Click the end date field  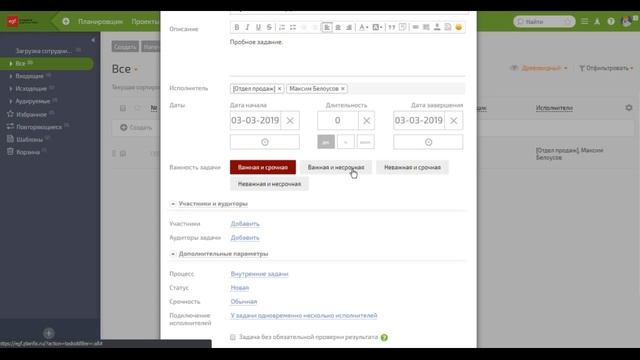pos(419,120)
